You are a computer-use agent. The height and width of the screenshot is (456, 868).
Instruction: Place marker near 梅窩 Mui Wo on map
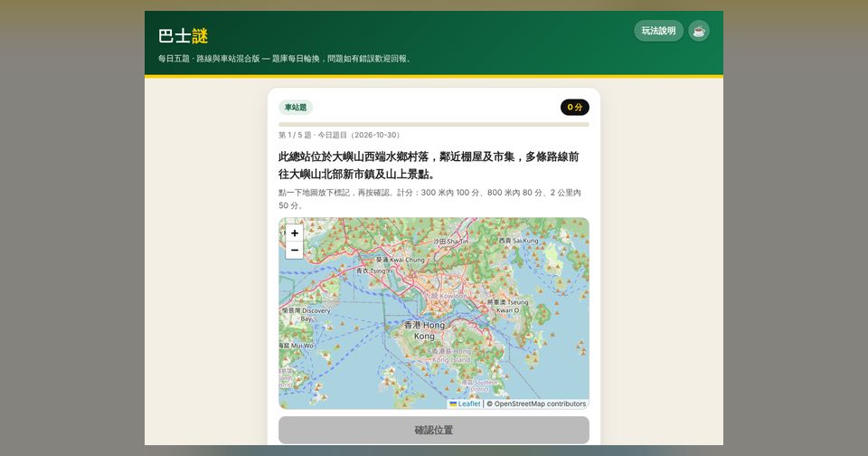click(297, 346)
